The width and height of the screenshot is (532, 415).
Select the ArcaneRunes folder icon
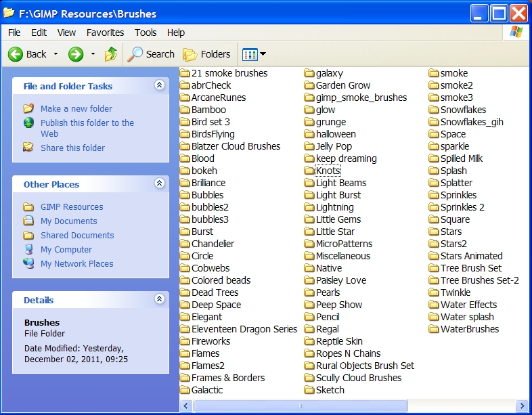click(x=185, y=97)
